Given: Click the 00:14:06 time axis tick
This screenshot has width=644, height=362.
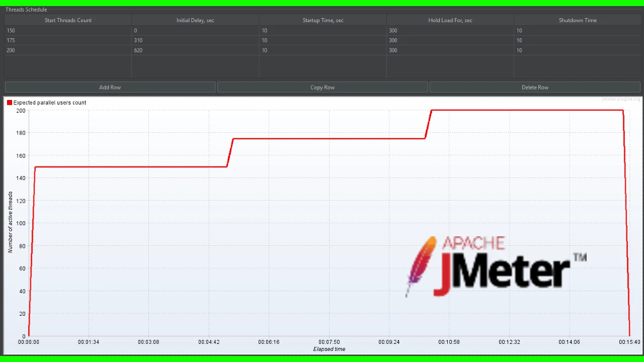Looking at the screenshot, I should point(569,342).
